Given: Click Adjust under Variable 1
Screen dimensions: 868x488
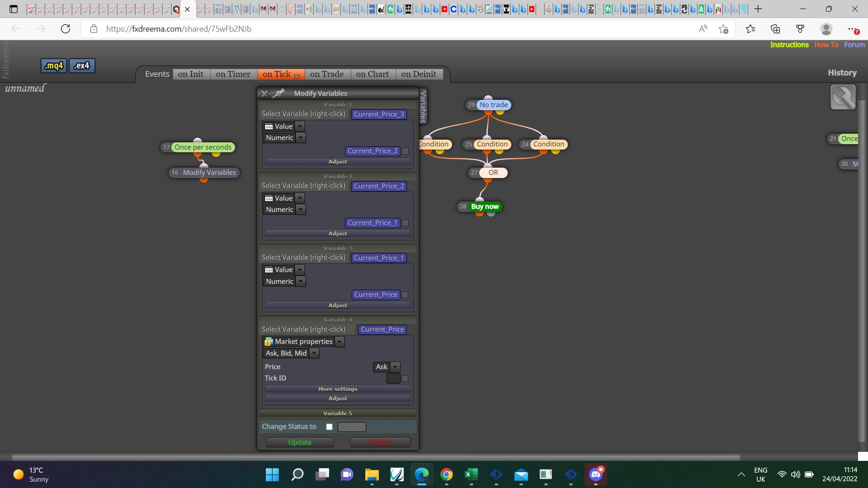Looking at the screenshot, I should click(338, 162).
